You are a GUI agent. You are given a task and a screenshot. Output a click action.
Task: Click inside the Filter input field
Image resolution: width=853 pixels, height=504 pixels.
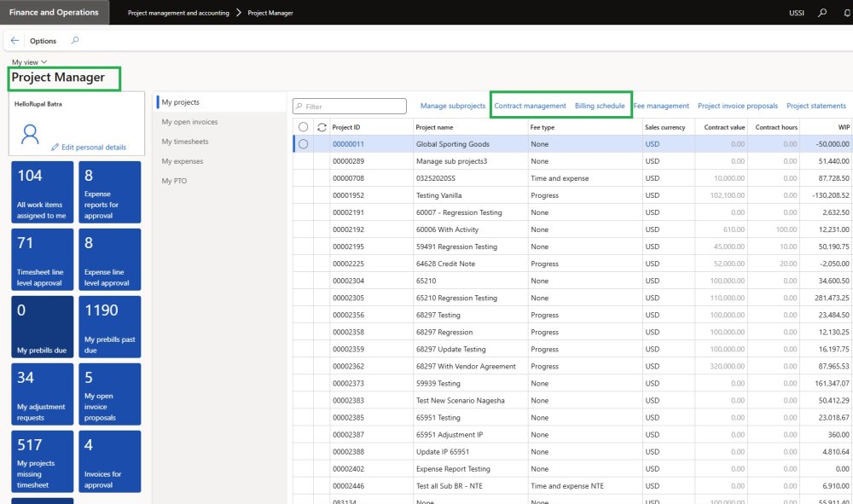[x=353, y=107]
